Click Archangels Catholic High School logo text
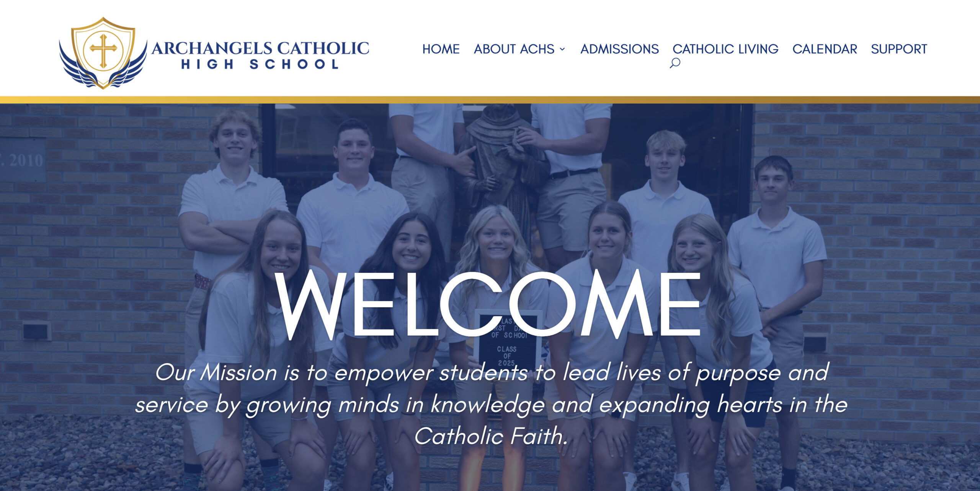This screenshot has height=491, width=980. pos(260,55)
